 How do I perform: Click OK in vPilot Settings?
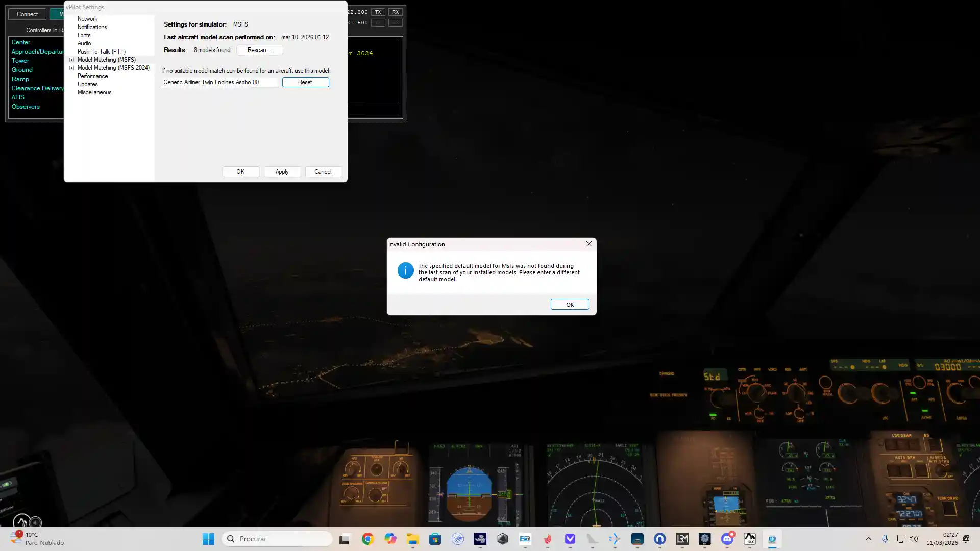[x=240, y=172]
